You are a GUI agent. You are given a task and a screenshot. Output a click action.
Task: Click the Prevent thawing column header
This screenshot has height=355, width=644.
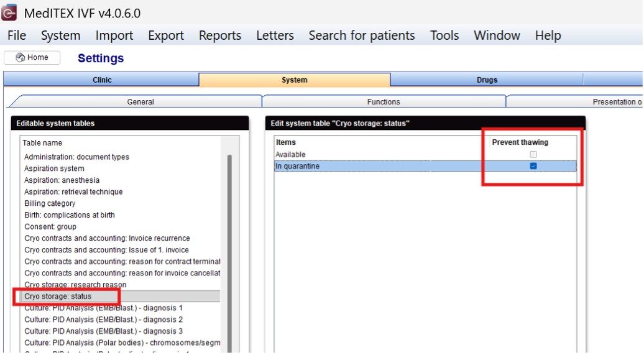520,142
